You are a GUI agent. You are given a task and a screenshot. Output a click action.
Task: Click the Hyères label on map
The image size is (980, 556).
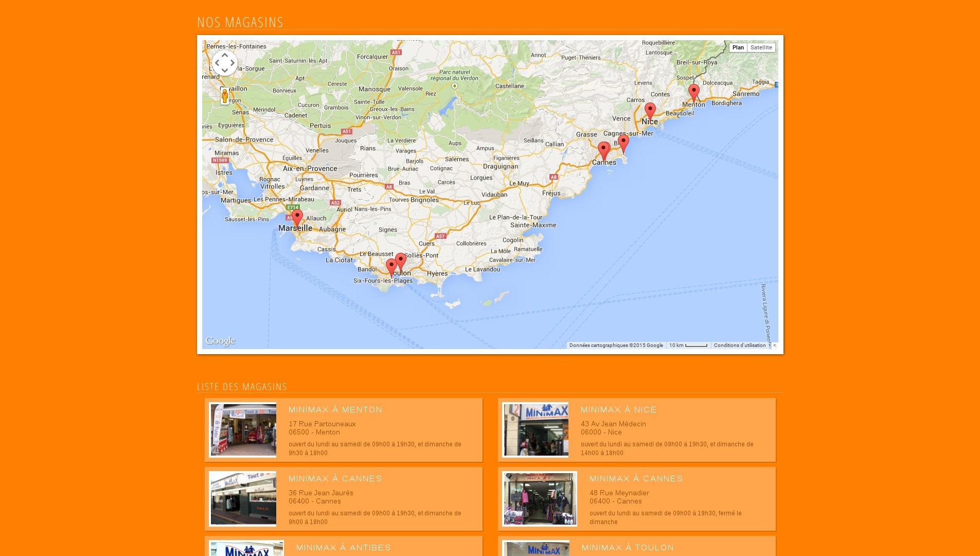437,273
